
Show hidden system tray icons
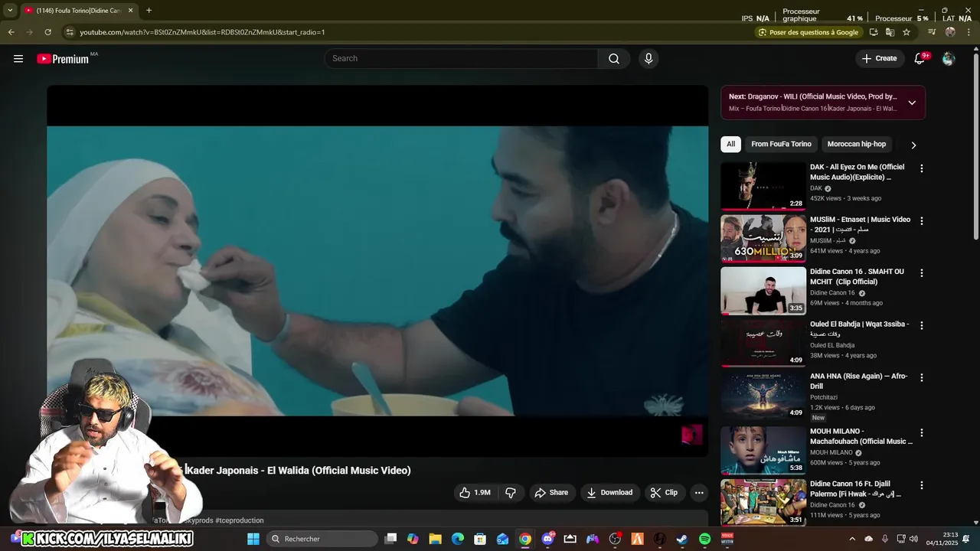(852, 539)
